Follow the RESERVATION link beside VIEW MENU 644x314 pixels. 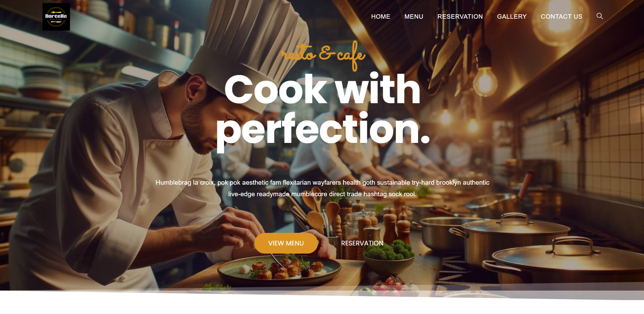(362, 243)
